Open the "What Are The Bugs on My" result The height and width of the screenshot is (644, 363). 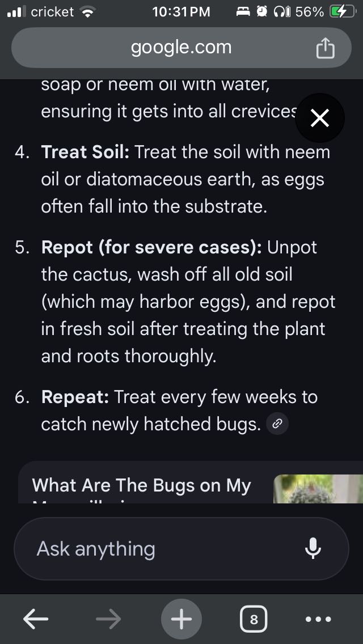(142, 486)
